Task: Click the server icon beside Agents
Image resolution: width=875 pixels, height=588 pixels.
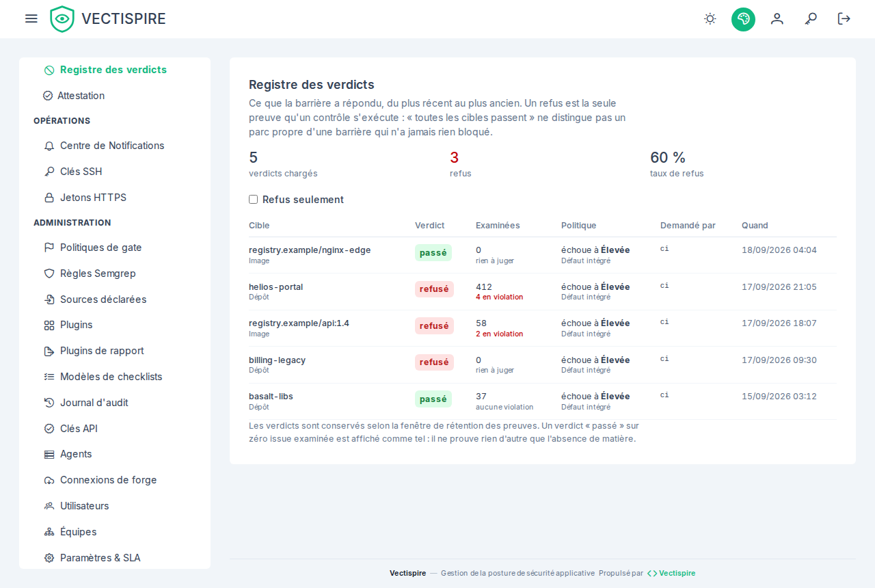Action: pyautogui.click(x=49, y=455)
